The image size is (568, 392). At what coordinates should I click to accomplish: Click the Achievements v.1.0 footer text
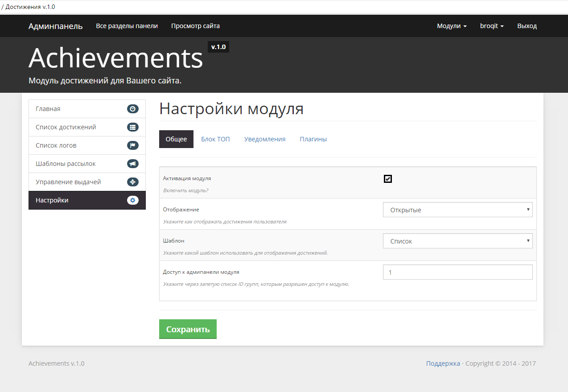57,363
